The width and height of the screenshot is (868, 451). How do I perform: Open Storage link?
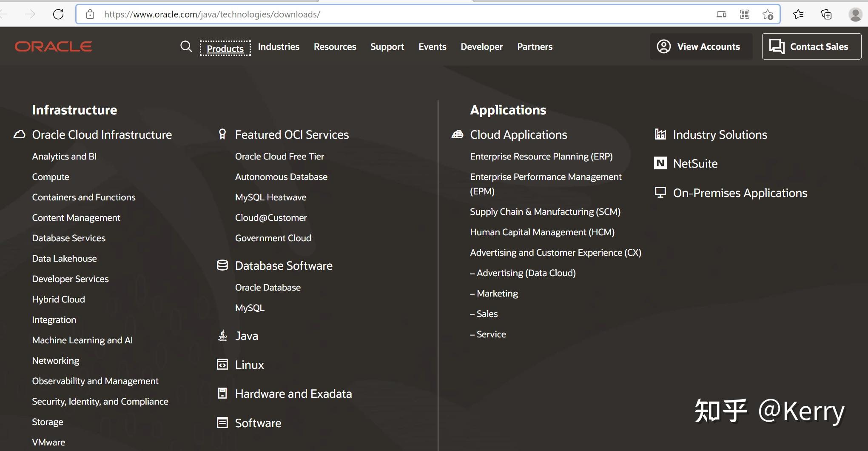[x=48, y=422]
